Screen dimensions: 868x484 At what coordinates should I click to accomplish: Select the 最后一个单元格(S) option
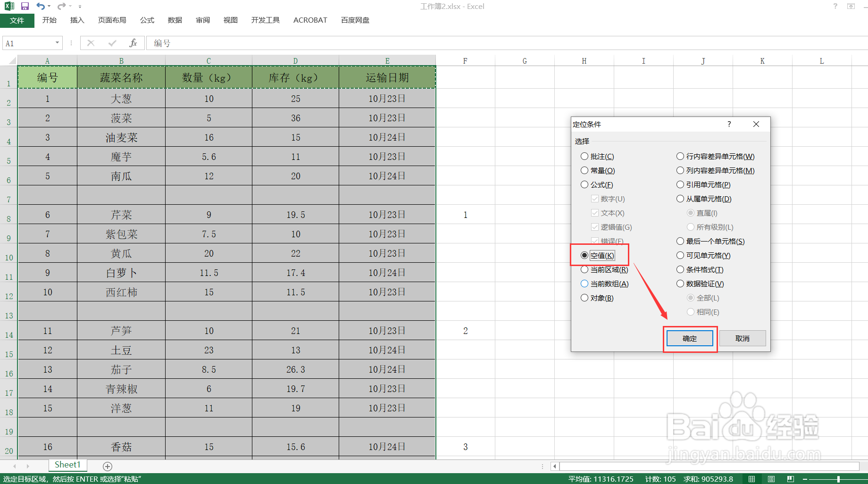point(711,241)
